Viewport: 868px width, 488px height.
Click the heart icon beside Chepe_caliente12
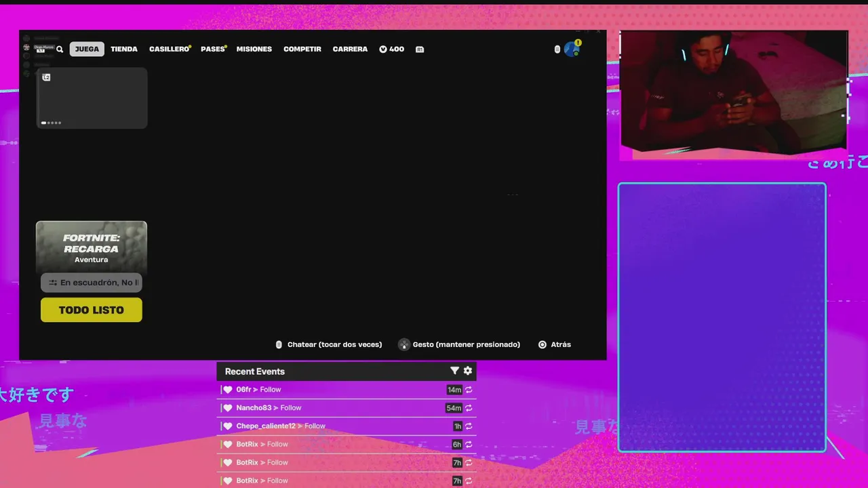tap(228, 426)
